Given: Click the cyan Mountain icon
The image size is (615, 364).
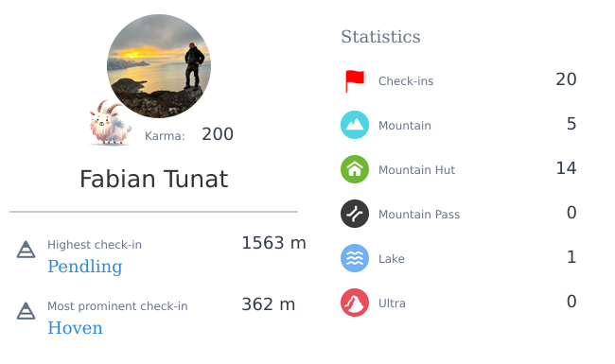Looking at the screenshot, I should pos(355,125).
